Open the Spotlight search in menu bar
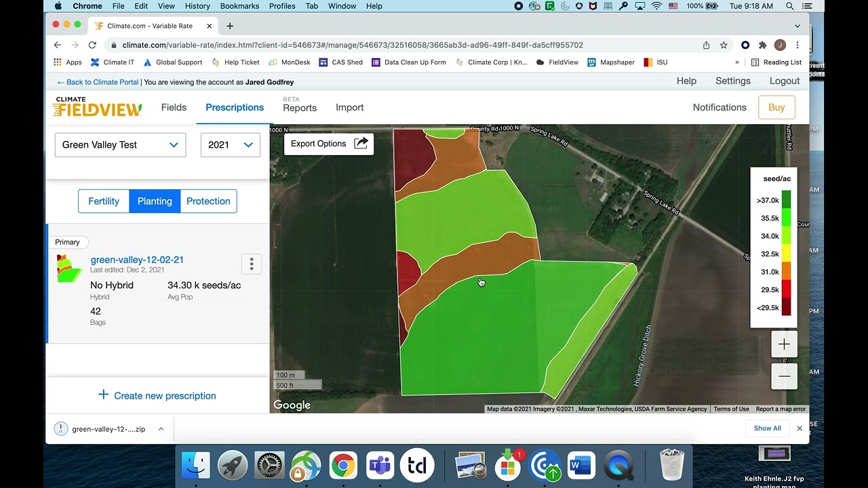The image size is (868, 488). [x=789, y=6]
